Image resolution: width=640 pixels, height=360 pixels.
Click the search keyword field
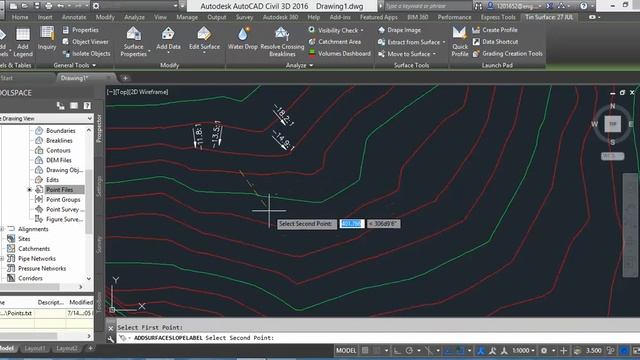click(x=427, y=6)
